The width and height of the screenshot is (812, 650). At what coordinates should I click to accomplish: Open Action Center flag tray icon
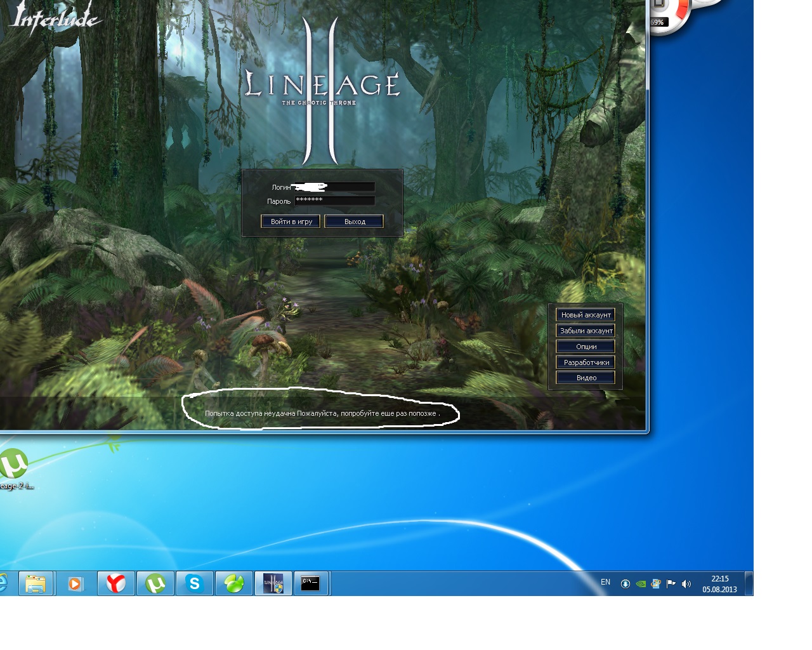pos(671,584)
